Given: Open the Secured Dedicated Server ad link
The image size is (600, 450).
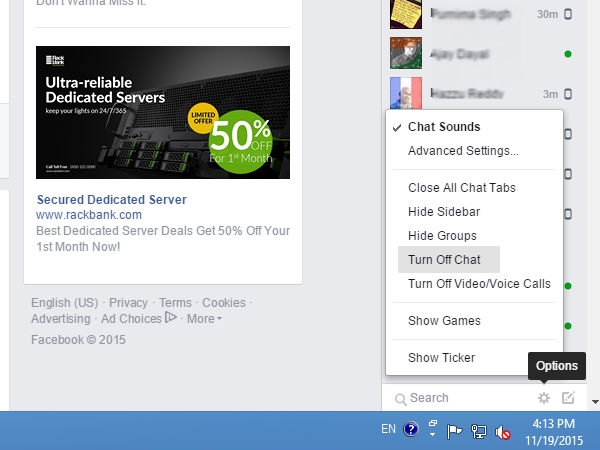Looking at the screenshot, I should tap(112, 199).
